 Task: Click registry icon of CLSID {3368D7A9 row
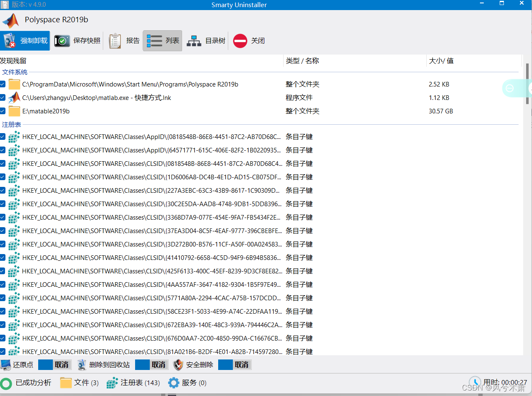pos(15,218)
